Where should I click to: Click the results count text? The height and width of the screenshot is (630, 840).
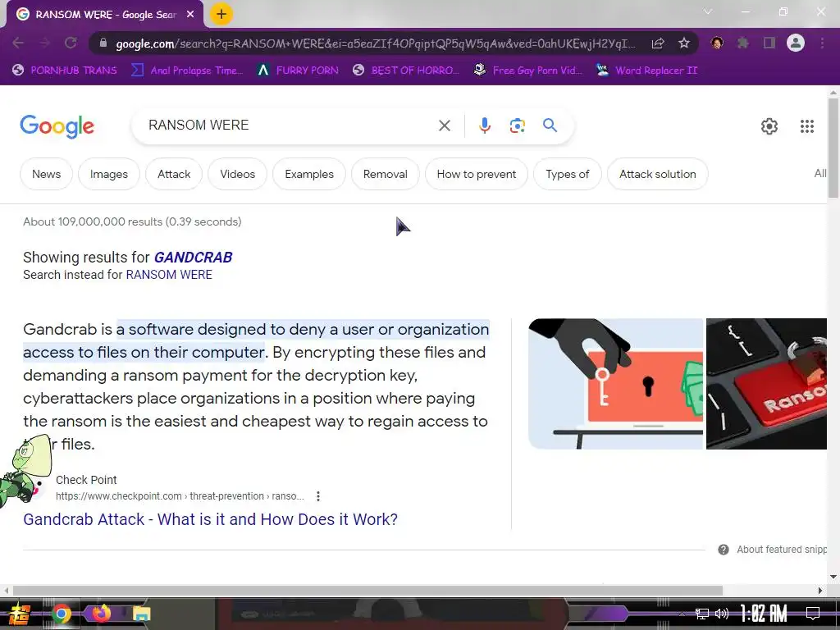point(132,221)
